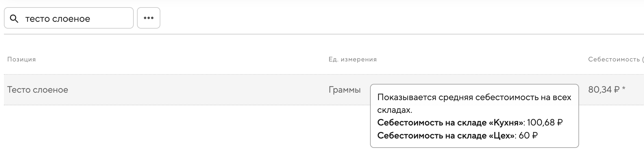644x158 pixels.
Task: Click the magnifier search icon
Action: (14, 19)
